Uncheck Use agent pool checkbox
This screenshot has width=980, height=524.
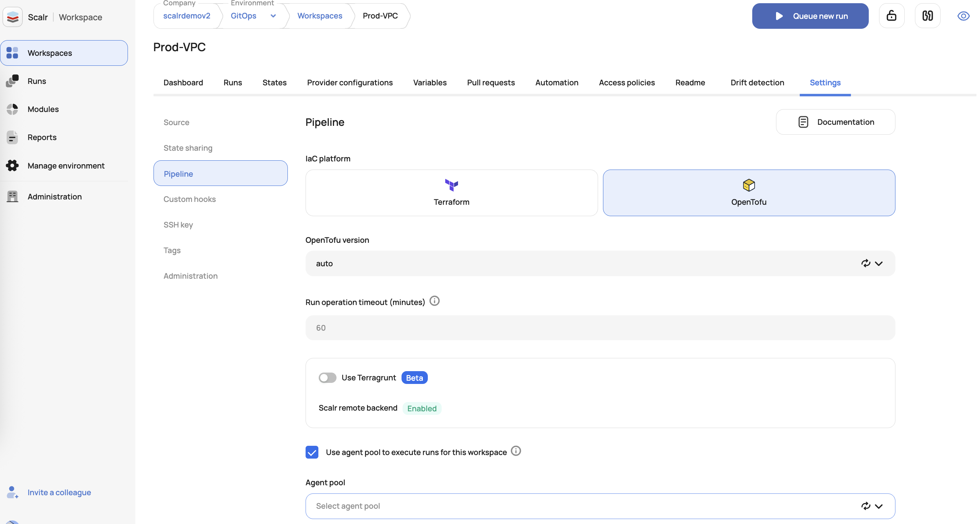(x=312, y=452)
